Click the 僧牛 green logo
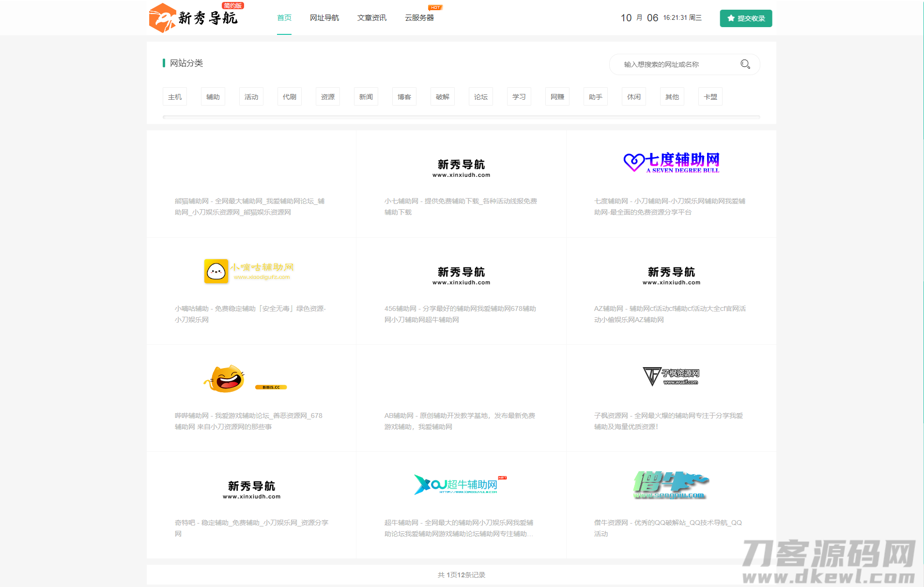 point(671,485)
